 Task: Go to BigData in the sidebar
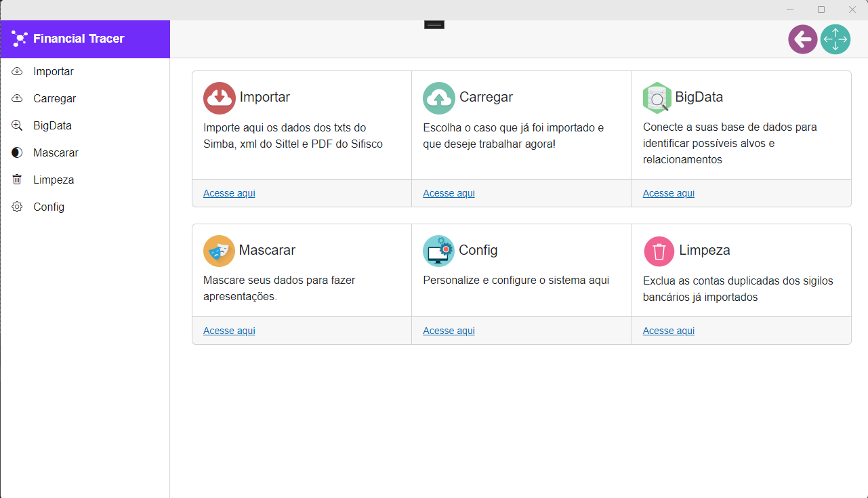tap(52, 125)
